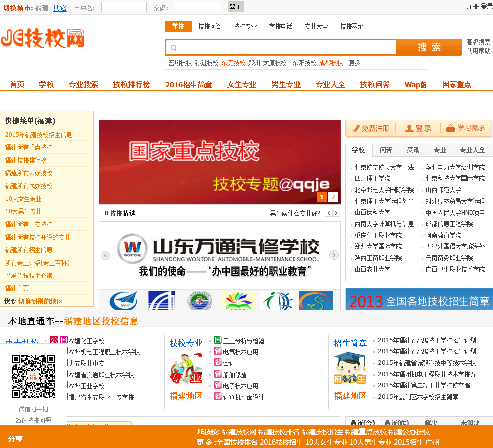Click 切换到别的地区 link
This screenshot has width=493, height=448.
click(x=40, y=301)
